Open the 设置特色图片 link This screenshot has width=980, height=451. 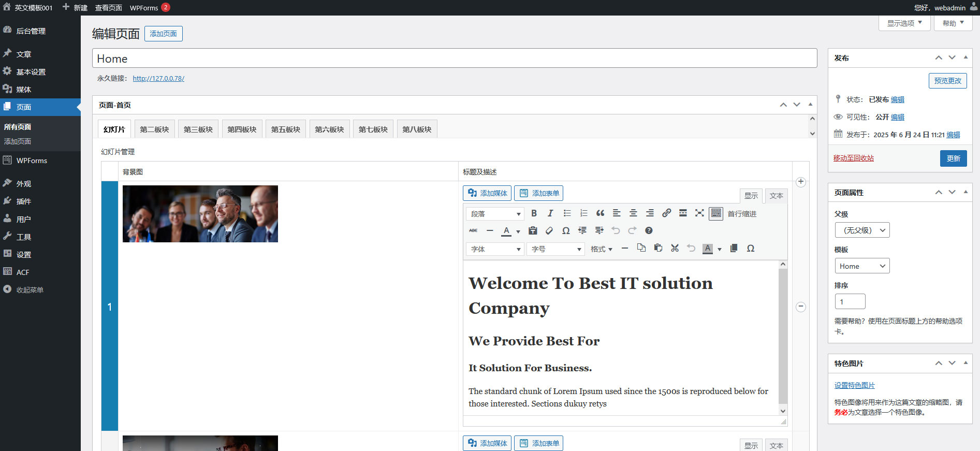tap(854, 385)
